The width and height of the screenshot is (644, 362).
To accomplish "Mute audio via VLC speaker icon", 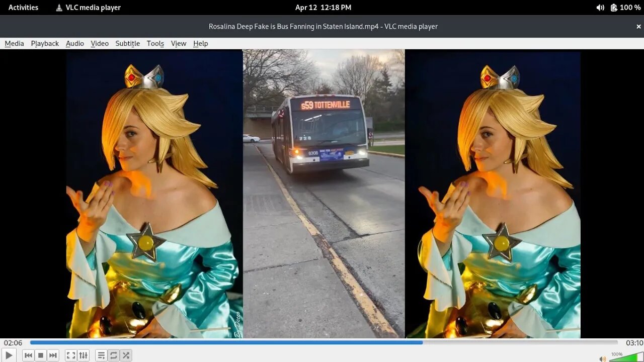I will point(602,358).
